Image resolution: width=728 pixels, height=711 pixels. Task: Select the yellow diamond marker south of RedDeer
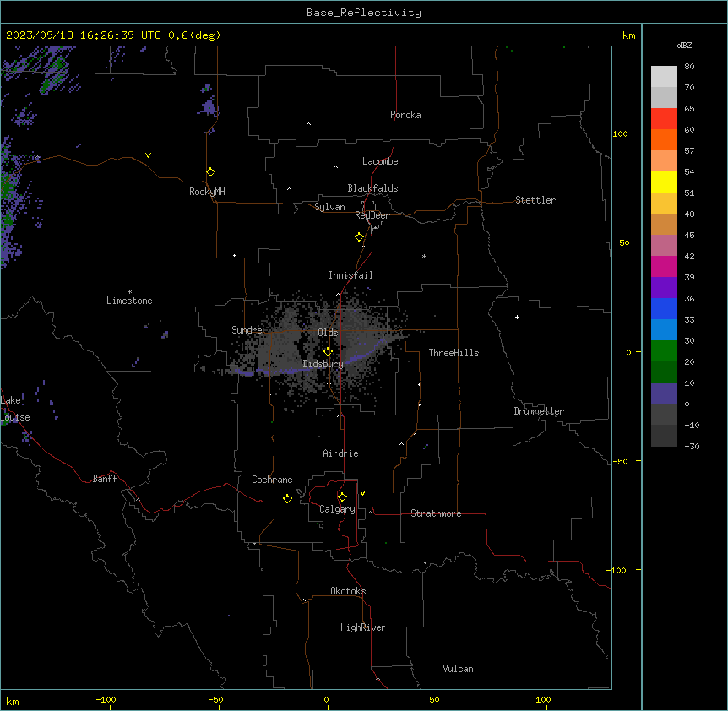click(x=360, y=237)
